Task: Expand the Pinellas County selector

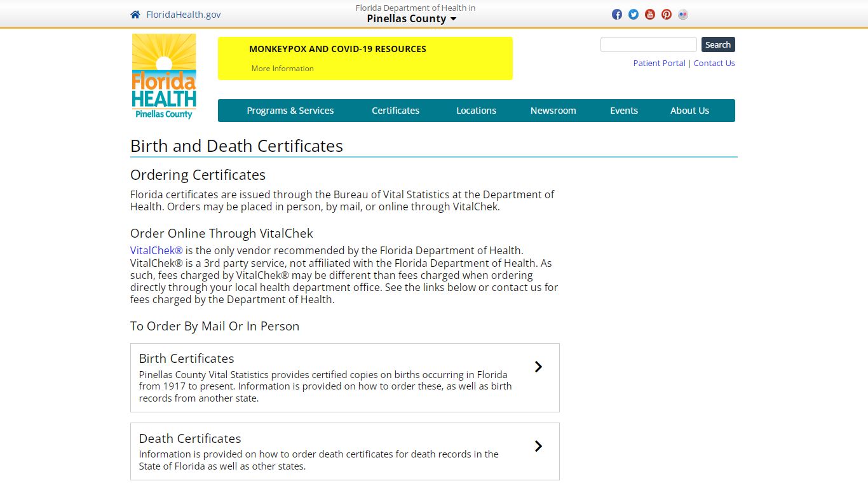Action: pos(411,18)
